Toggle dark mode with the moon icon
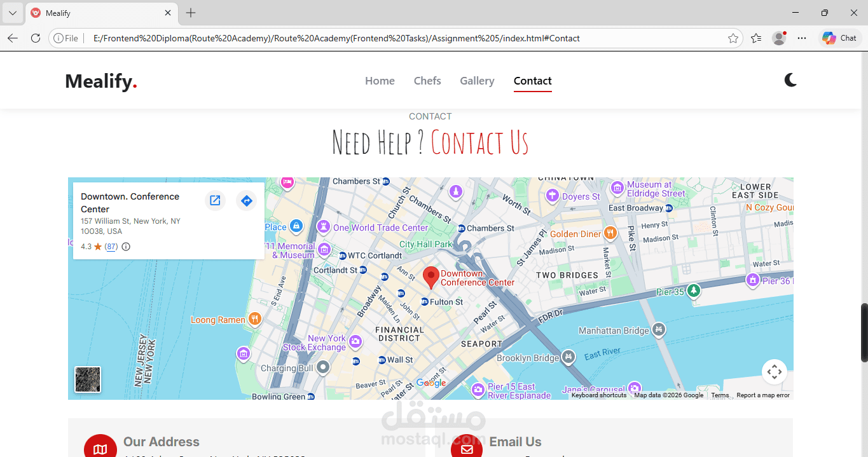Image resolution: width=868 pixels, height=457 pixels. click(x=790, y=80)
